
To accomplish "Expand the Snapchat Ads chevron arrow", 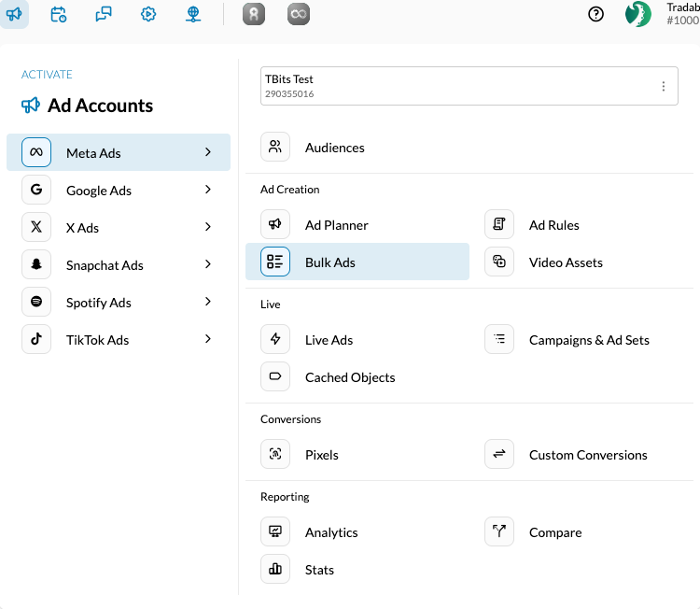I will [x=207, y=264].
